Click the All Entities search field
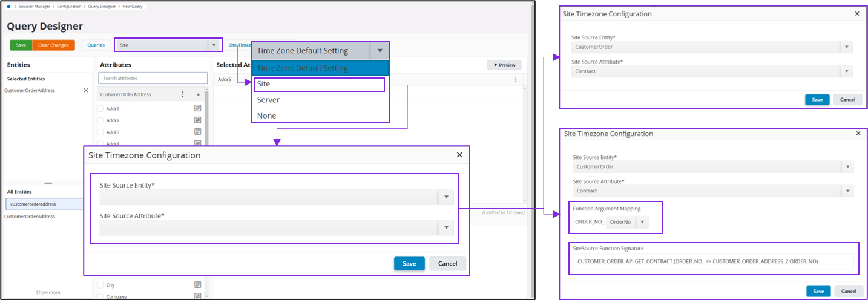Viewport: 868px width, 300px height. [44, 204]
